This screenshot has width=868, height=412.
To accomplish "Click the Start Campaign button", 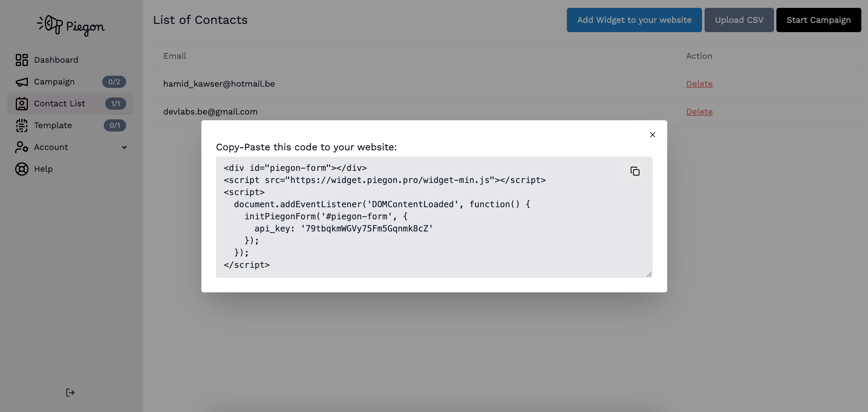I will click(x=819, y=20).
